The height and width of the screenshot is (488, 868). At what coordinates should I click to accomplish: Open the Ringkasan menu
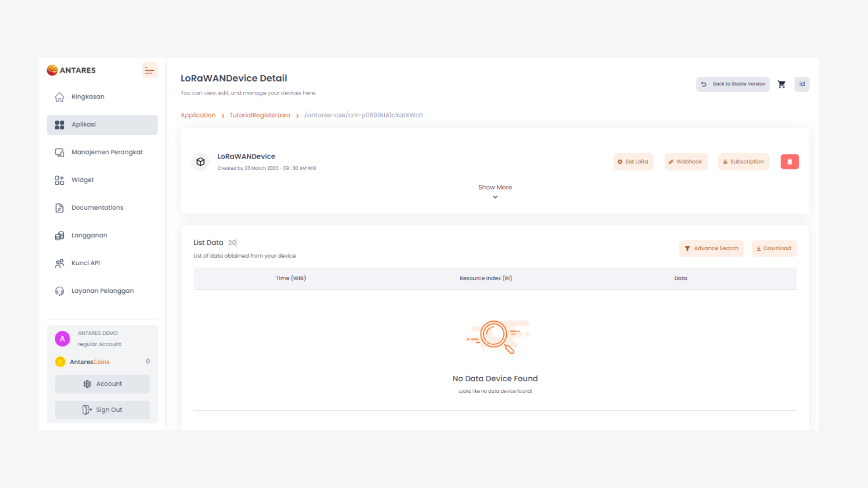coord(102,97)
